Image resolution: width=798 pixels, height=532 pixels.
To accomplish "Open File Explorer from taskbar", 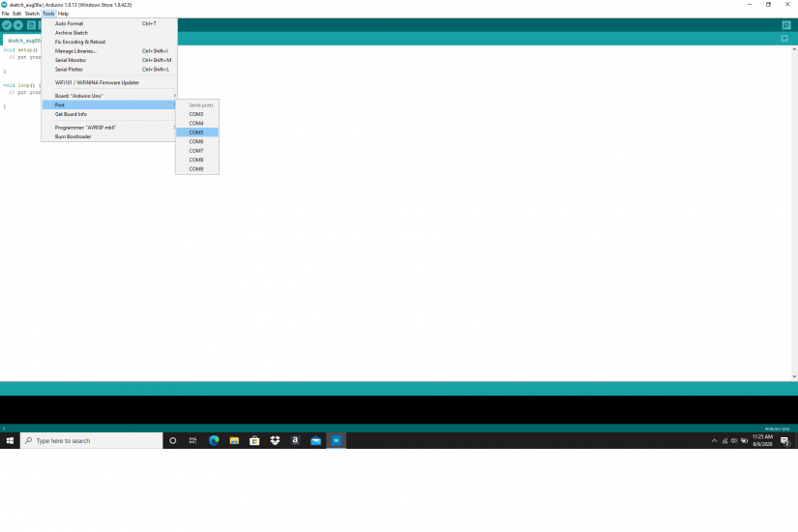I will 234,440.
